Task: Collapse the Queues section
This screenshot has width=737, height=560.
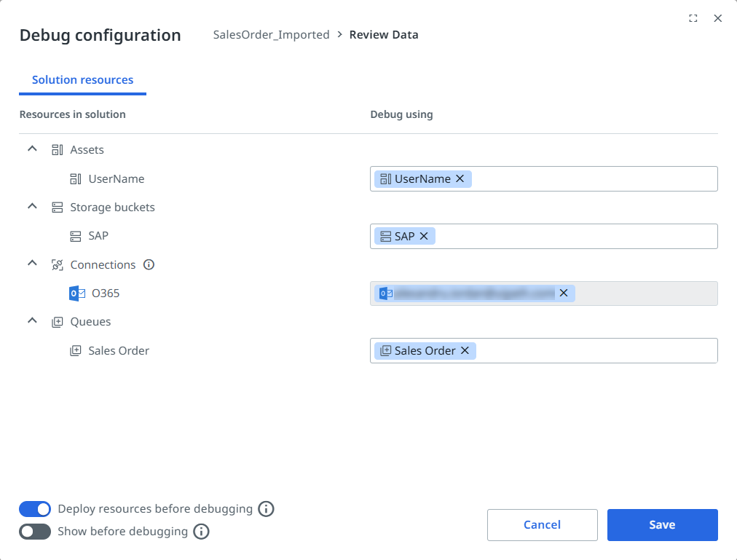Action: tap(32, 320)
